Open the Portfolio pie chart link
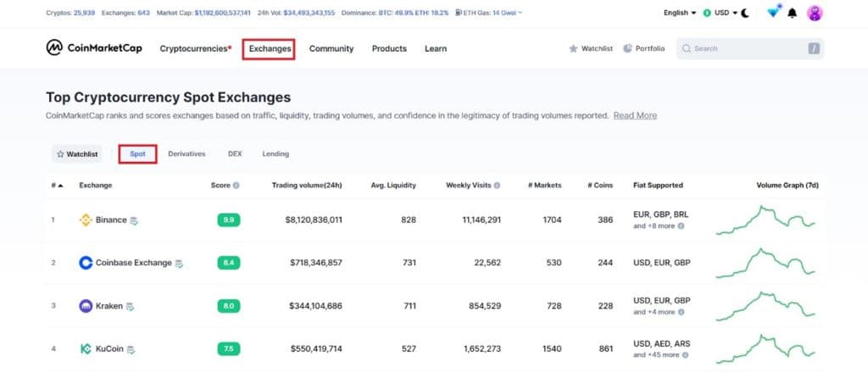 pos(644,48)
